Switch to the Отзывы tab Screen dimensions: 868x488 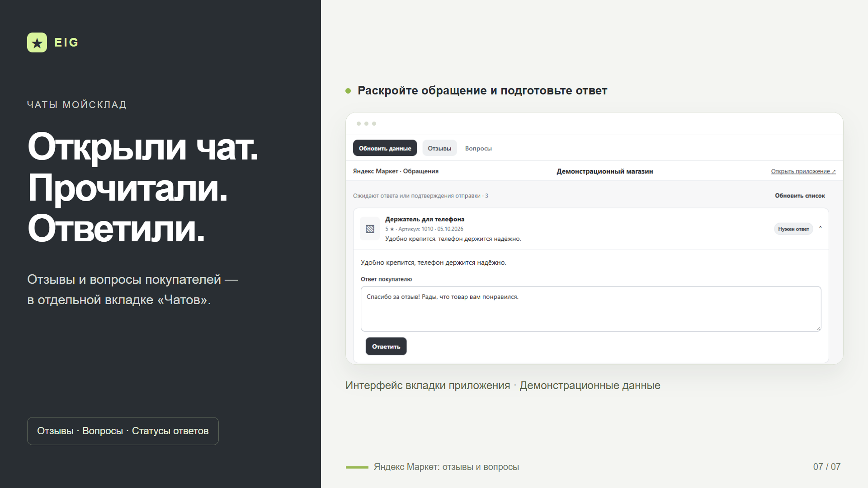(x=439, y=148)
